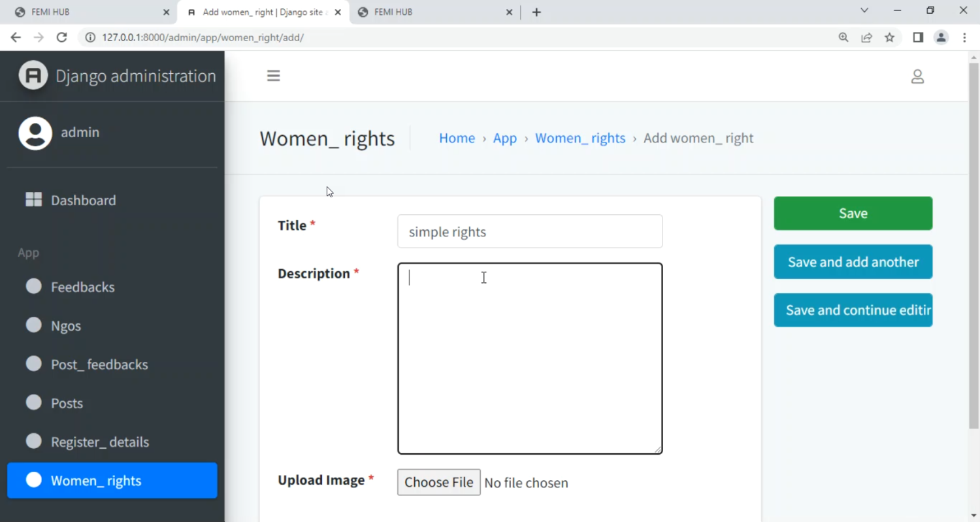Click the admin user avatar icon
Screen dimensions: 980x522
coord(35,133)
